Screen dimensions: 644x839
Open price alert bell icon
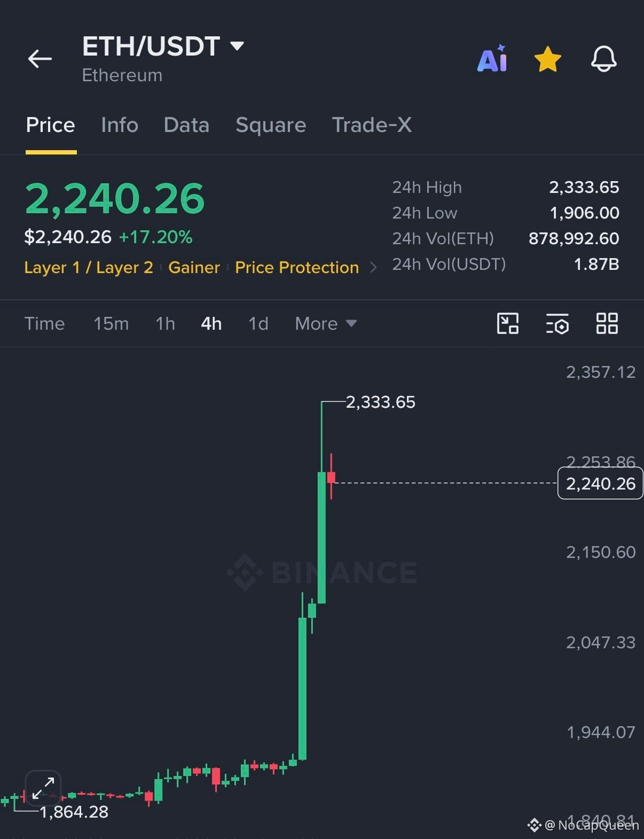[x=604, y=59]
